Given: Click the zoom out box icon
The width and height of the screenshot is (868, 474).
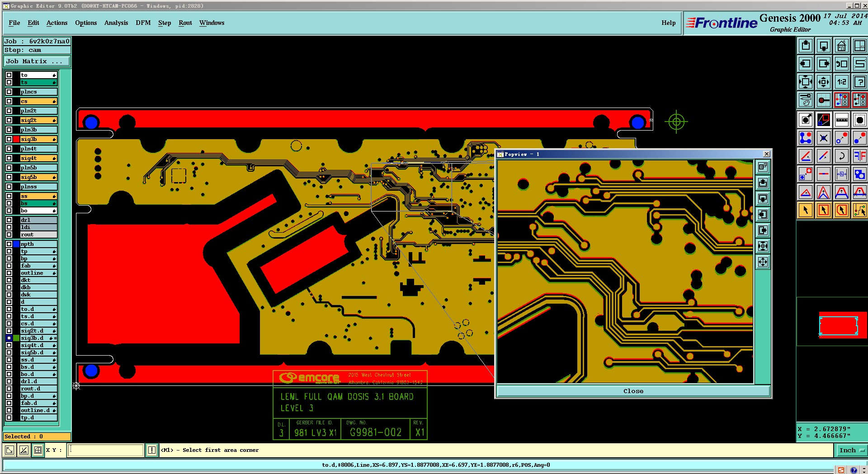Looking at the screenshot, I should coord(824,82).
